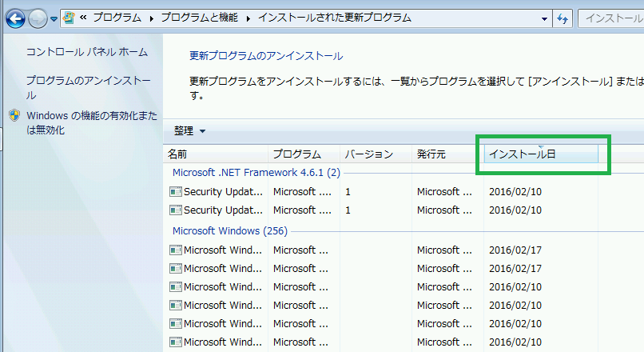
Task: Click version 1 cell of first Security Update
Action: pos(348,192)
